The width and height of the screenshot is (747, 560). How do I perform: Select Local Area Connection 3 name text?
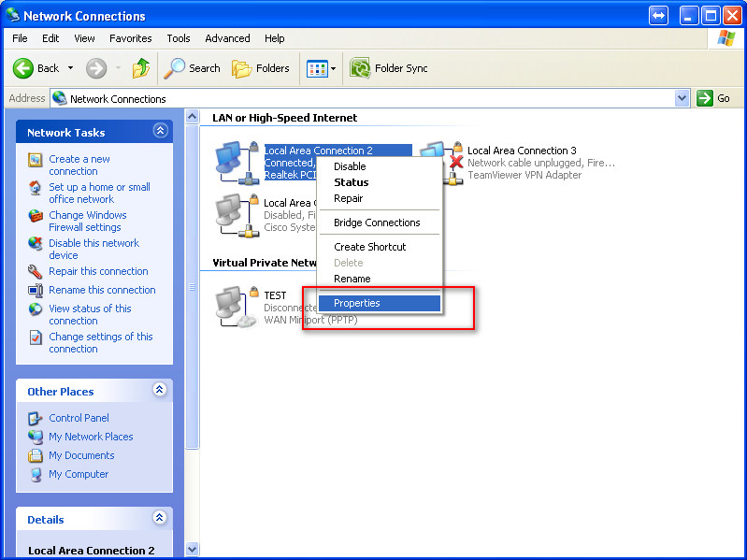tap(522, 151)
